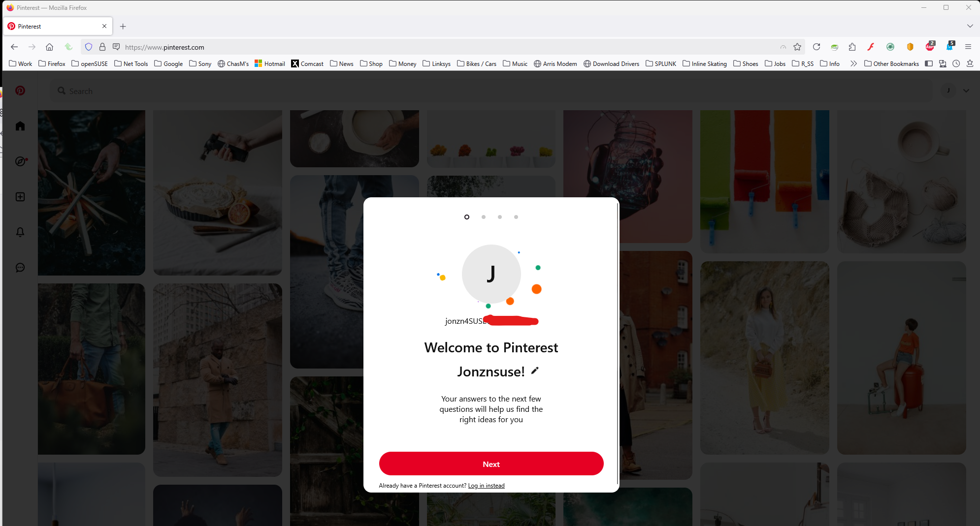Open the history clock icon in bookmarks bar
The image size is (980, 526).
[x=956, y=64]
